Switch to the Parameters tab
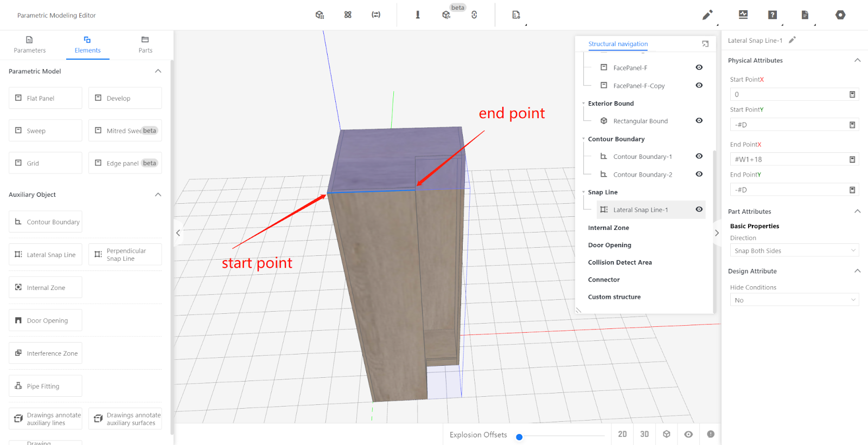Screen dimensions: 868x445 [30, 44]
